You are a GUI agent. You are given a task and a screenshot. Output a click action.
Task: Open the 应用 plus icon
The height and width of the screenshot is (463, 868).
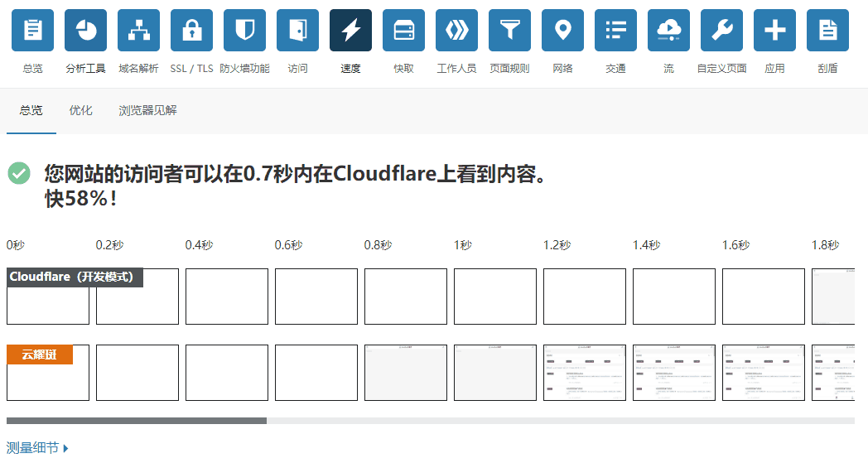coord(775,30)
